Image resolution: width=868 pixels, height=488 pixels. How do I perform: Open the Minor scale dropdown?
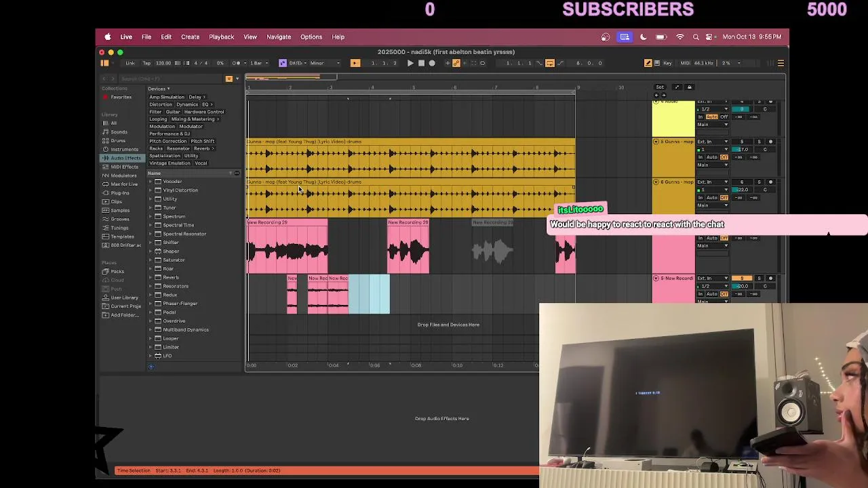click(x=325, y=63)
